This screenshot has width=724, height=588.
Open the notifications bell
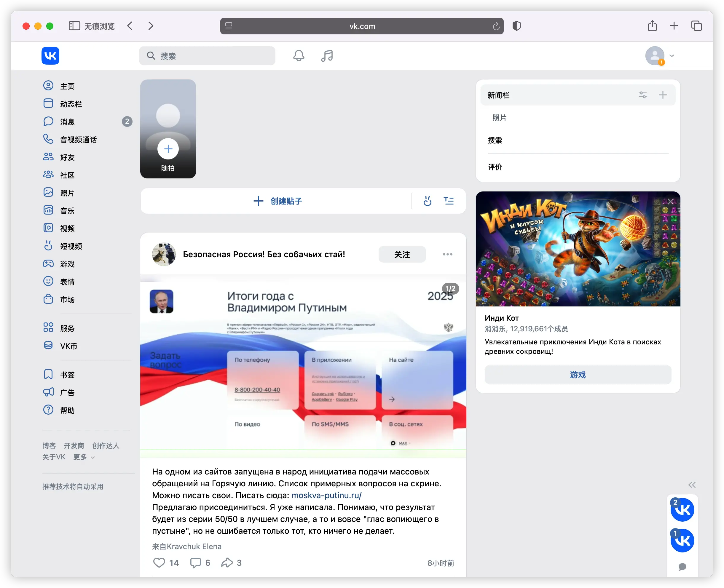coord(299,56)
